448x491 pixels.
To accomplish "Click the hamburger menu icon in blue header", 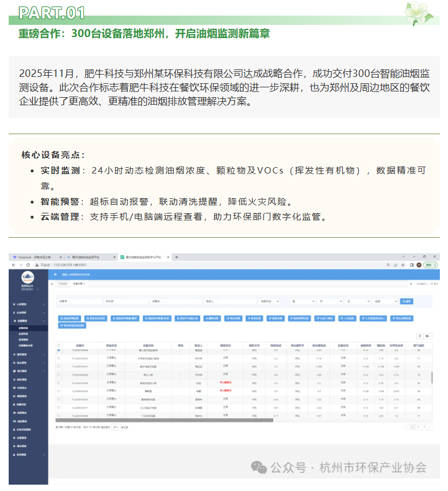I will [56, 274].
